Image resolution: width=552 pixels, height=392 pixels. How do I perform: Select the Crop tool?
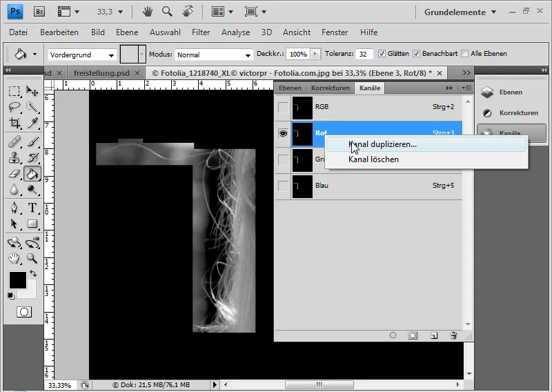pyautogui.click(x=14, y=123)
